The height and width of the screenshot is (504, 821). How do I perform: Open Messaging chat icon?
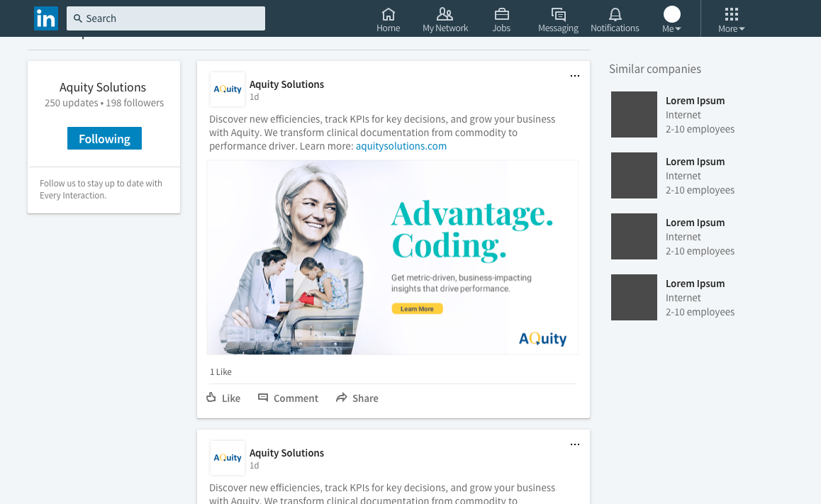(x=558, y=13)
